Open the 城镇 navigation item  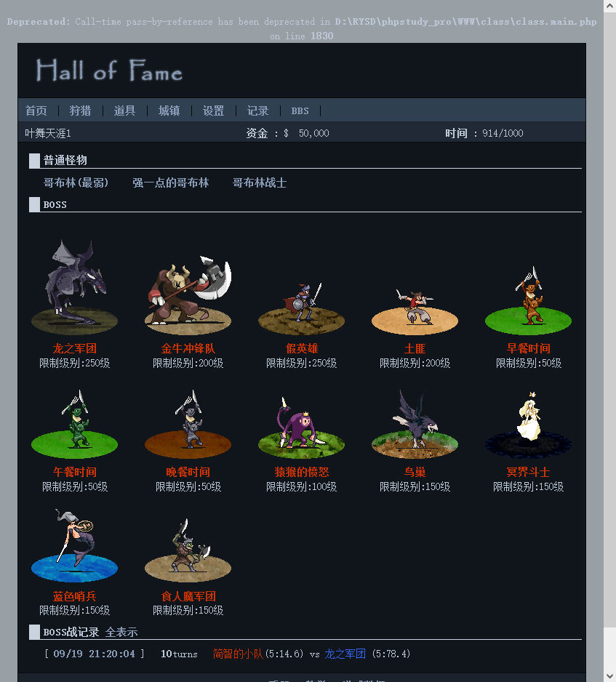point(169,111)
